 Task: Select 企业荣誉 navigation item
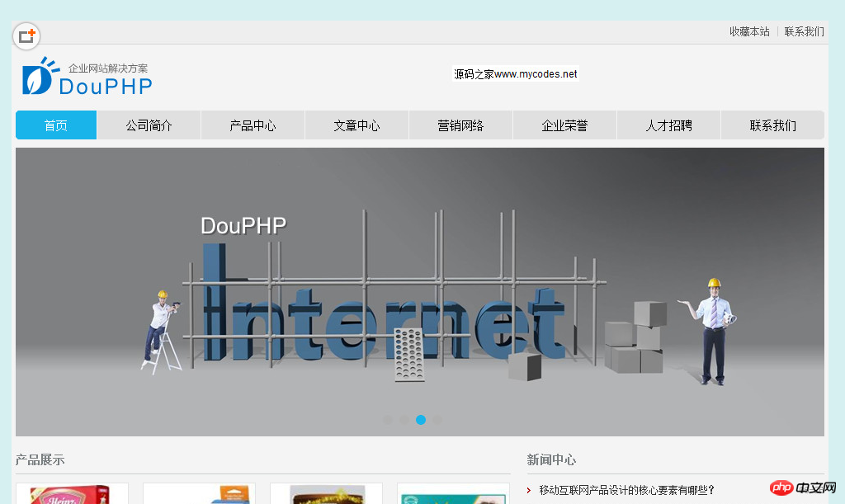click(564, 125)
